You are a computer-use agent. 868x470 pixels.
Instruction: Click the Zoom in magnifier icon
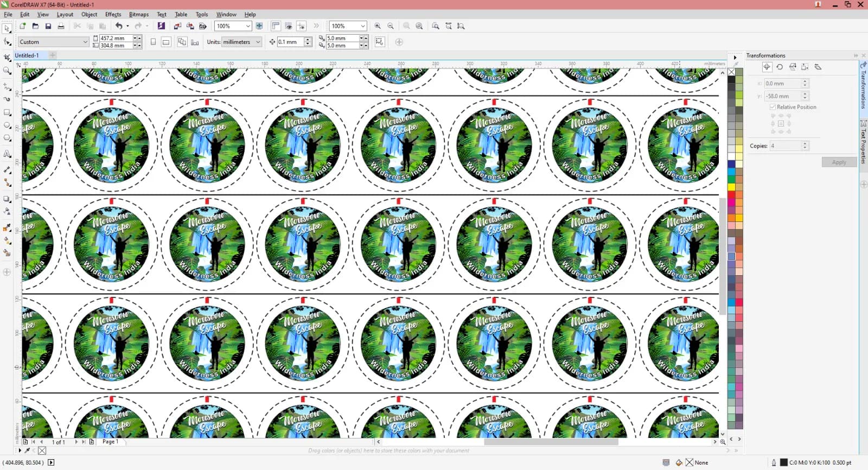coord(378,26)
